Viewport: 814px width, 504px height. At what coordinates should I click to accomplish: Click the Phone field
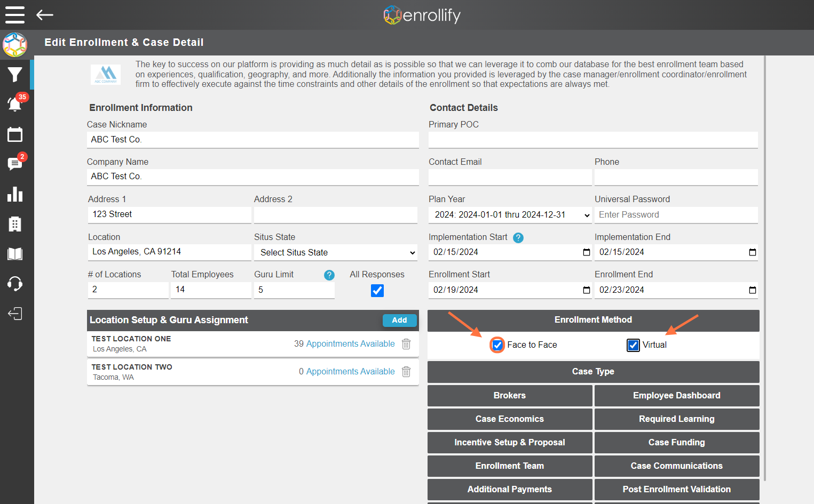point(676,177)
